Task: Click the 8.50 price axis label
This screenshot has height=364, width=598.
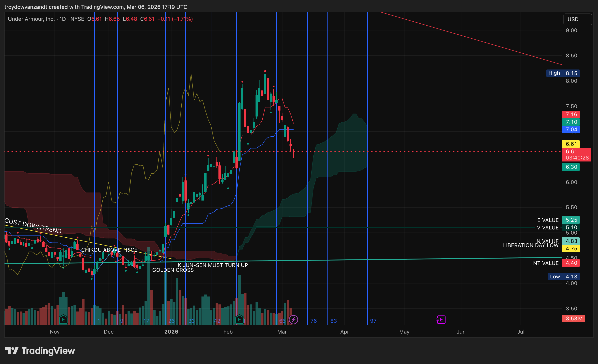Action: [x=571, y=56]
